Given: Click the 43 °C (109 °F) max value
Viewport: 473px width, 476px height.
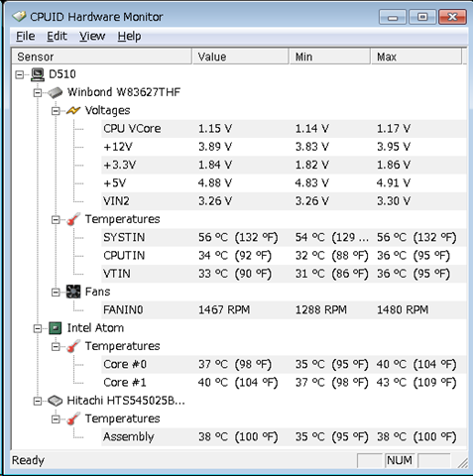Looking at the screenshot, I should pyautogui.click(x=416, y=383).
